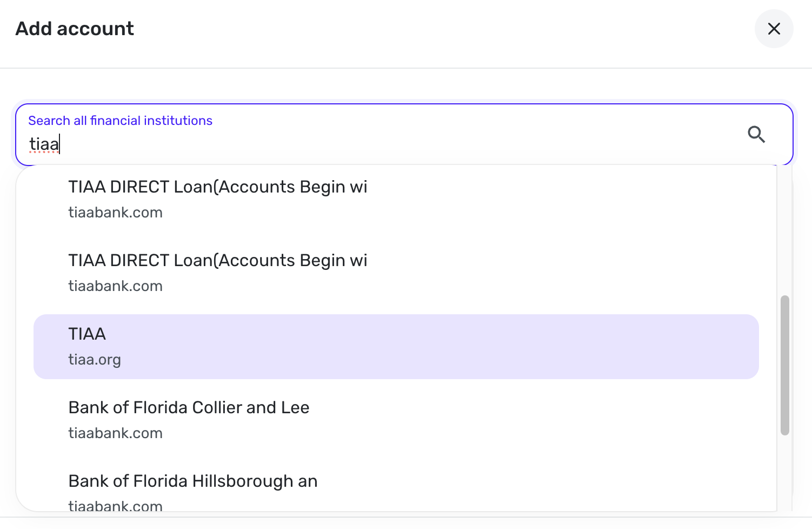Screen dimensions: 812x529
Task: Click the "Search all financial institutions" label
Action: 120,121
